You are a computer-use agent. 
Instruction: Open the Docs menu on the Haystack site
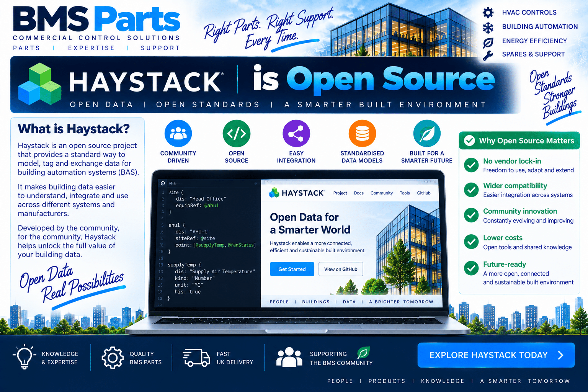(359, 193)
